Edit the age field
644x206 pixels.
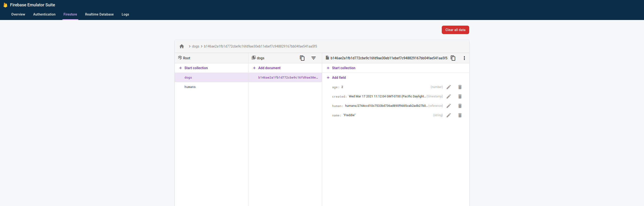pyautogui.click(x=449, y=87)
